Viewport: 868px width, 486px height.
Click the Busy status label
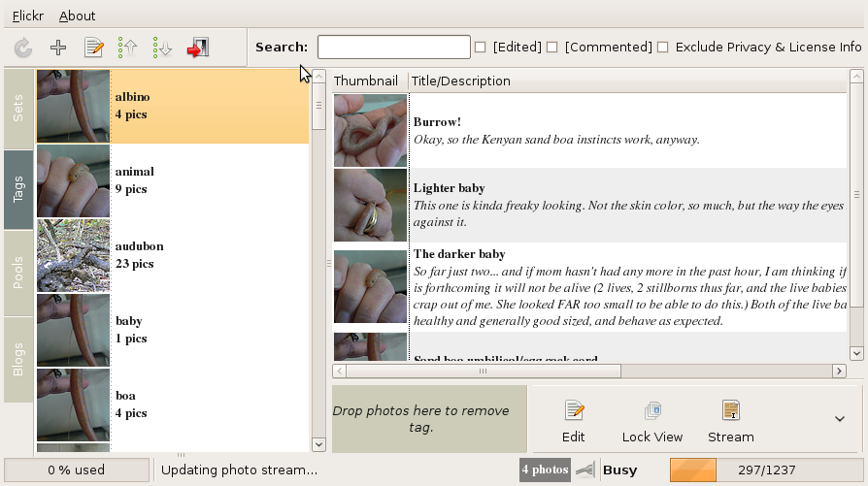click(620, 470)
